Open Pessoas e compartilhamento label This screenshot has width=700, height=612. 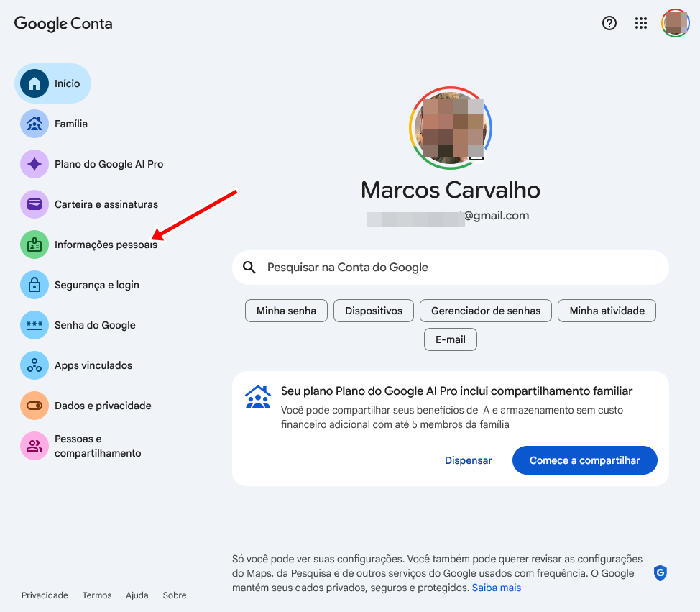[98, 446]
